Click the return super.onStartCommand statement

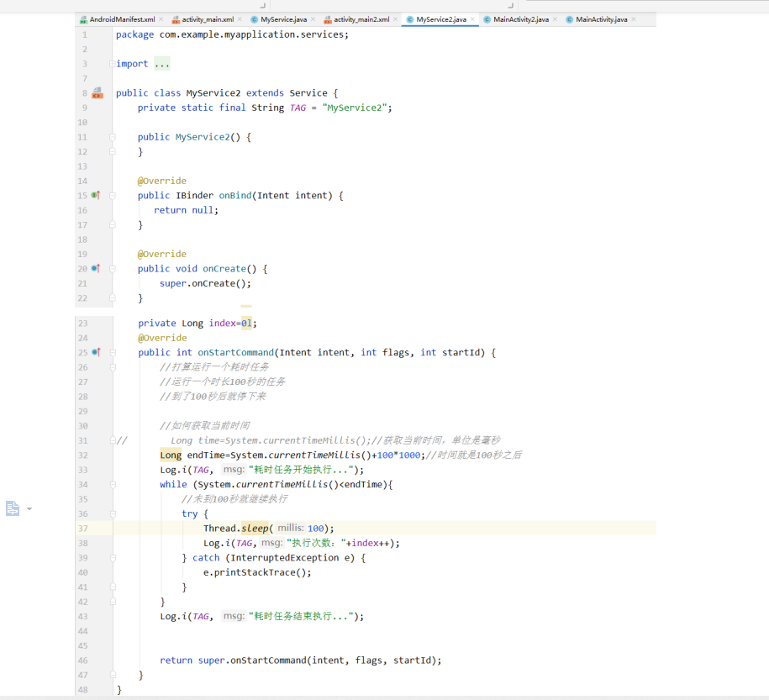pos(301,661)
